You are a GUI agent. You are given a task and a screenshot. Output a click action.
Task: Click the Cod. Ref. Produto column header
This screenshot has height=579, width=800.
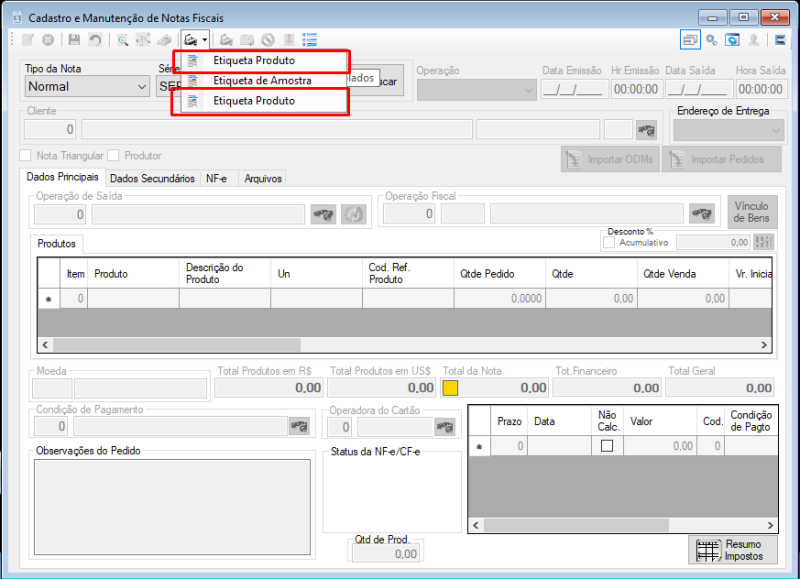[408, 274]
